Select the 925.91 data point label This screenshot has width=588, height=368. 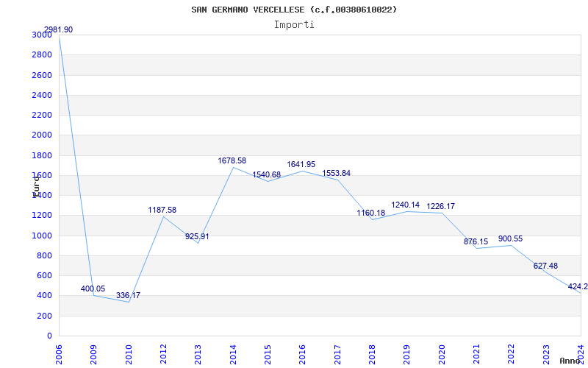(197, 236)
